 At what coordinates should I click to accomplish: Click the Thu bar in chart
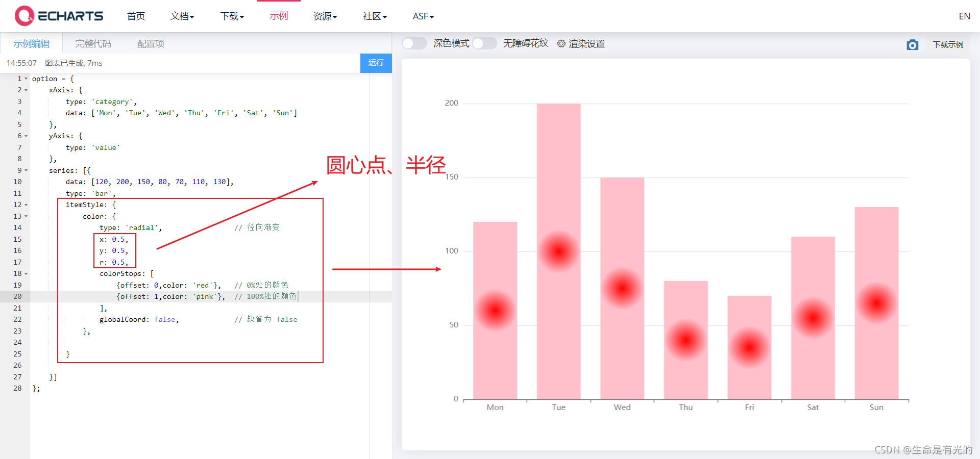coord(685,340)
